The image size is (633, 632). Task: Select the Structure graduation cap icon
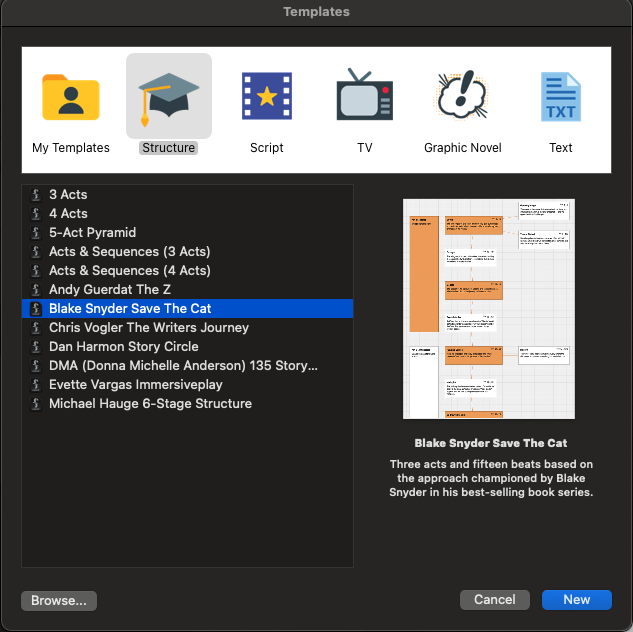pyautogui.click(x=168, y=97)
